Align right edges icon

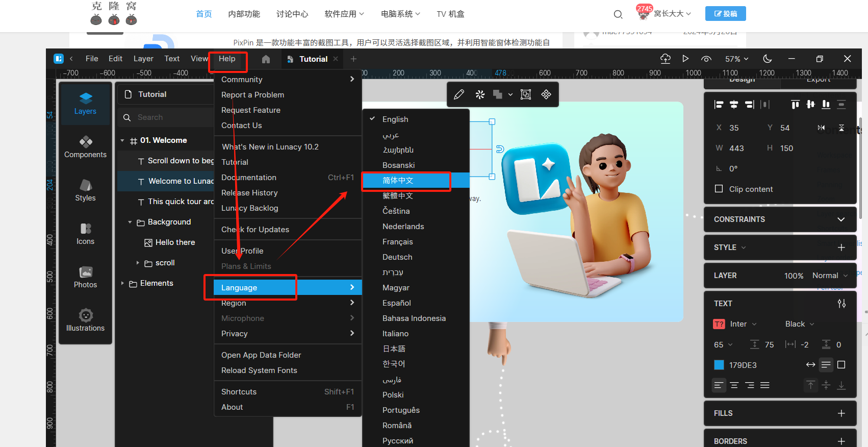749,105
